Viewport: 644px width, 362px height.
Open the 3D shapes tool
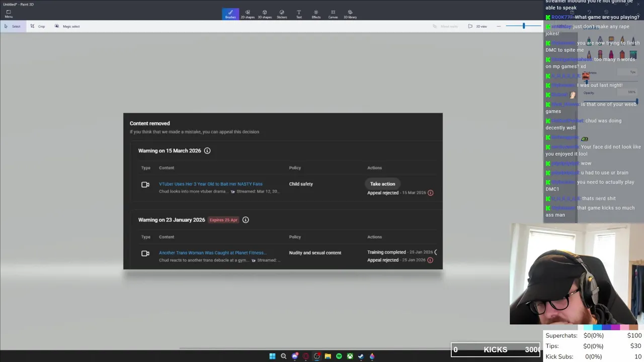(265, 14)
